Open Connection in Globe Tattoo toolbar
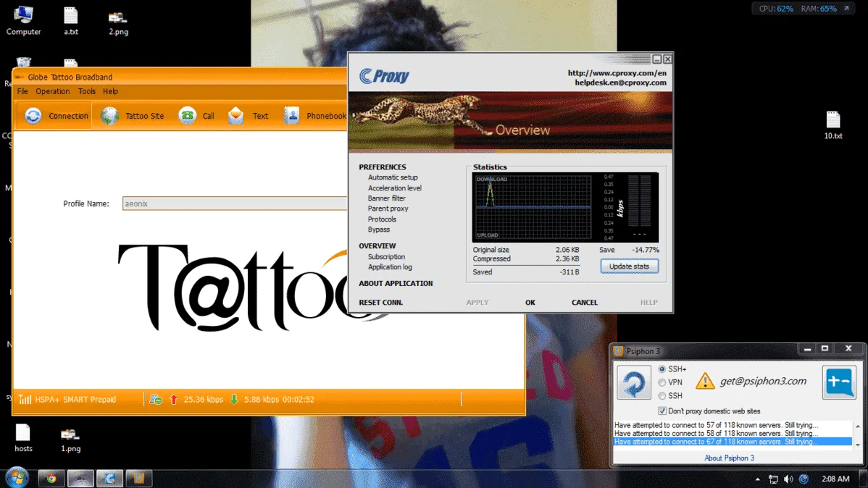868x488 pixels. 55,116
